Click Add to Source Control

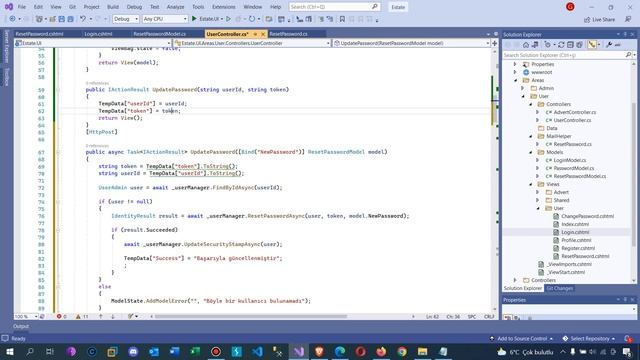pos(521,339)
